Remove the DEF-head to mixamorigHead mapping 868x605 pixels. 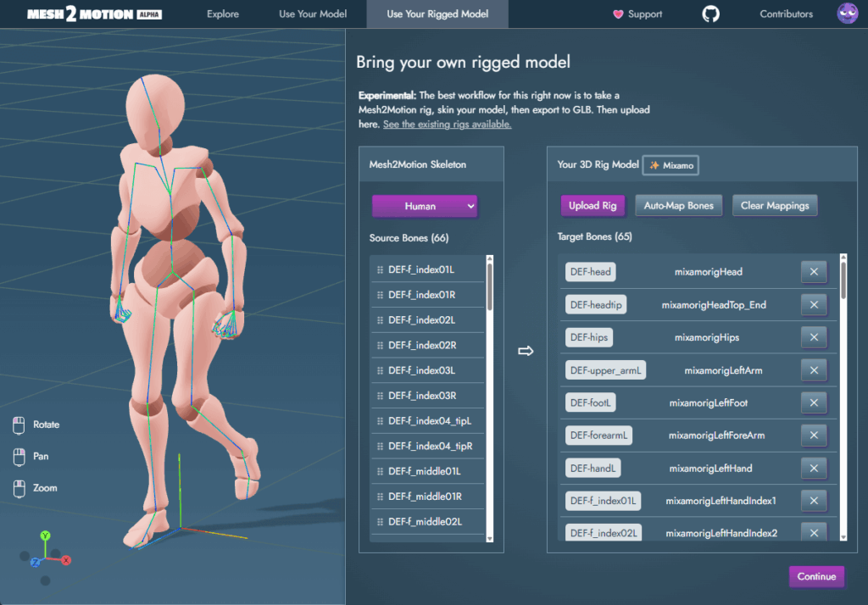click(x=813, y=271)
